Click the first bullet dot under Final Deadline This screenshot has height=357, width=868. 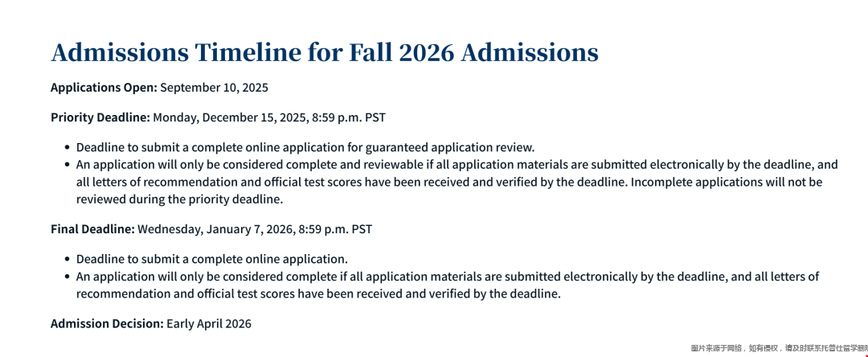pos(66,260)
